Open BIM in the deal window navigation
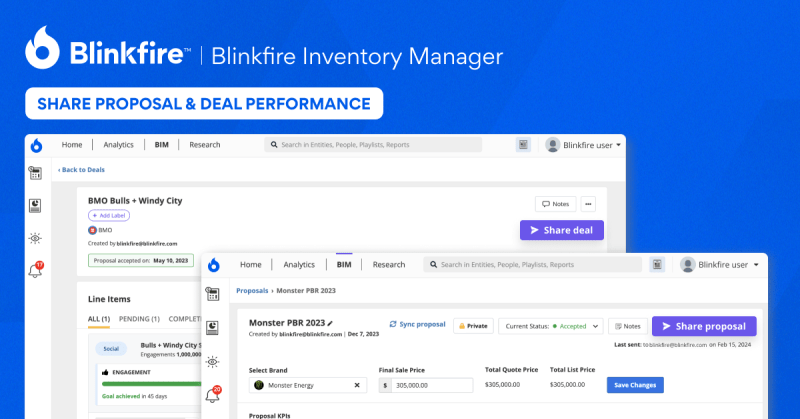The width and height of the screenshot is (800, 419). pyautogui.click(x=162, y=145)
